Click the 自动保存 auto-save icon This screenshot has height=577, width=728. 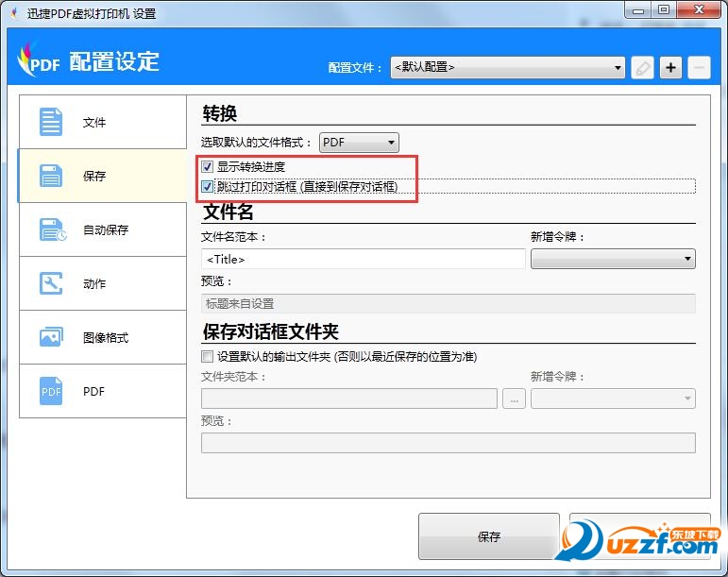[x=52, y=229]
